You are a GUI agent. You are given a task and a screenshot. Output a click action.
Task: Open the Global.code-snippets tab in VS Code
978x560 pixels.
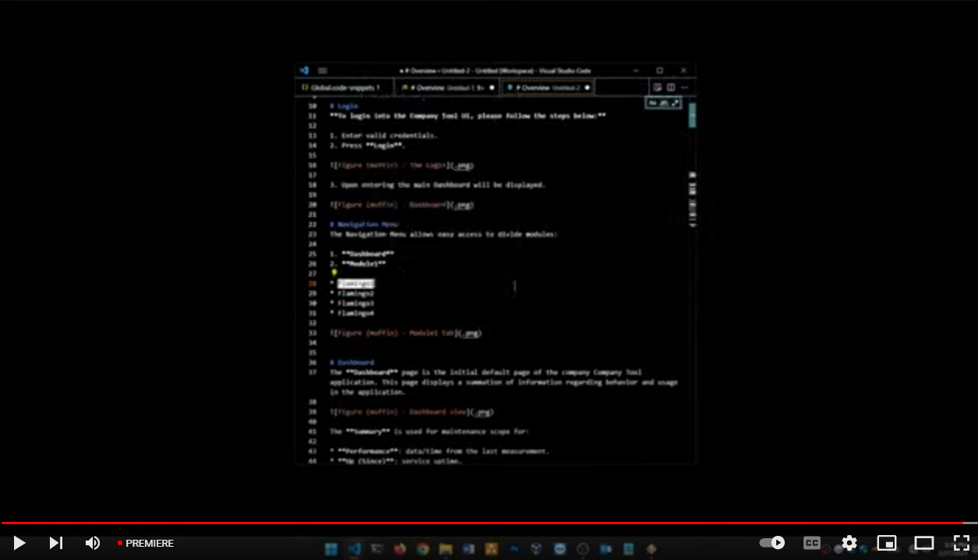pyautogui.click(x=345, y=88)
